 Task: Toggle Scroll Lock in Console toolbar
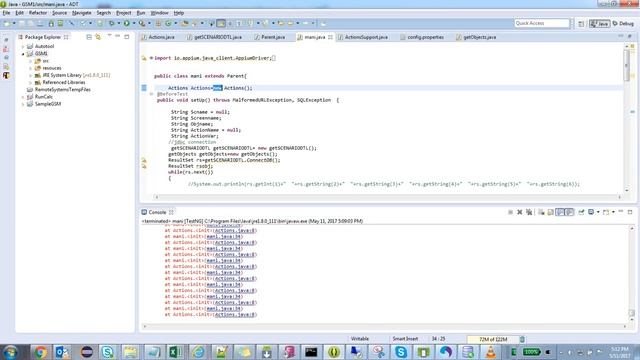click(x=551, y=212)
